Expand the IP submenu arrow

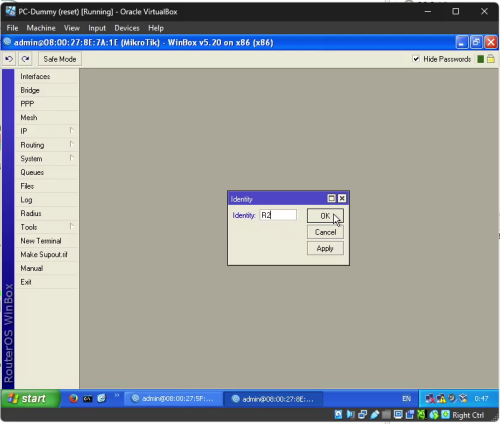click(71, 130)
